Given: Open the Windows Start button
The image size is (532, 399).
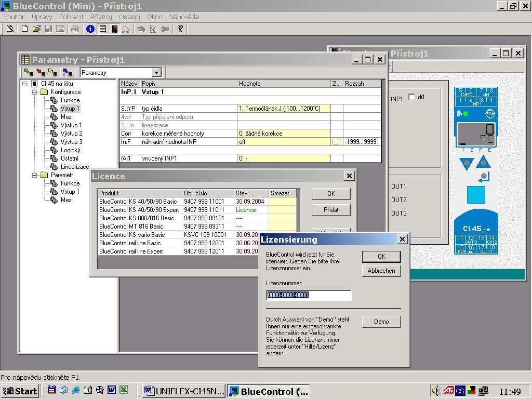Looking at the screenshot, I should tap(20, 391).
